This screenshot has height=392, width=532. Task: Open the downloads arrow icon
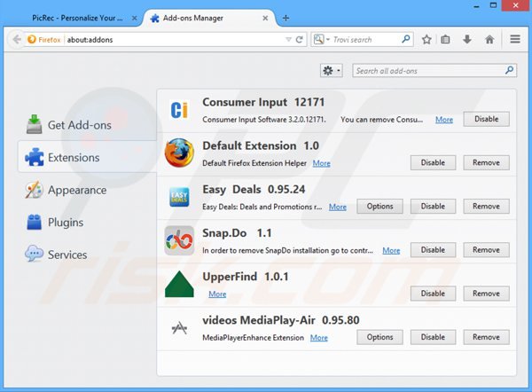(467, 39)
